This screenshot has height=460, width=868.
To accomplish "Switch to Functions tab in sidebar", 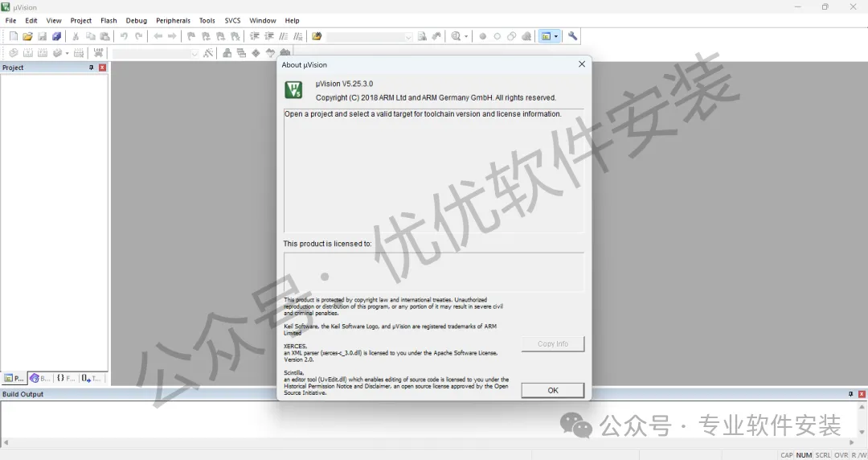I will click(x=66, y=378).
